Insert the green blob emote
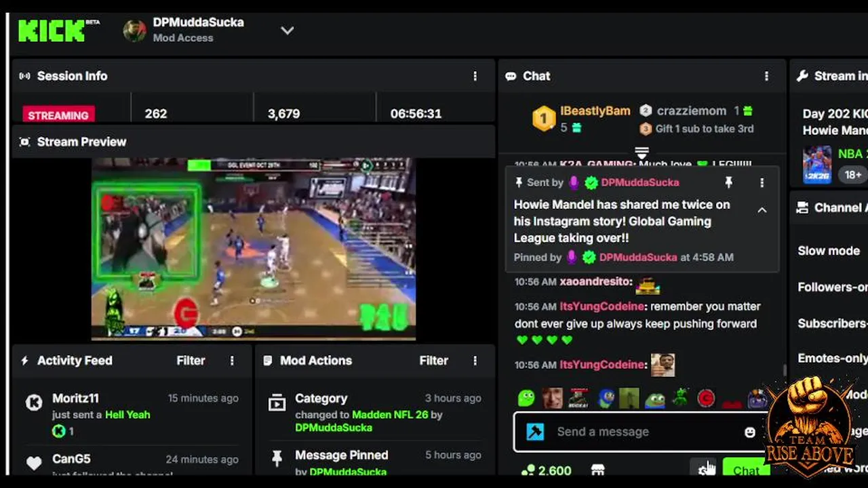 pos(526,398)
